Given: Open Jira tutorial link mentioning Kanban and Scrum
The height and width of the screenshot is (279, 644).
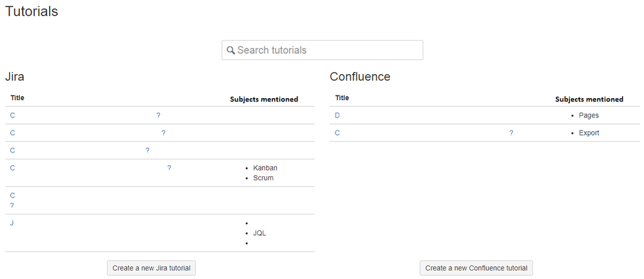Looking at the screenshot, I should [x=12, y=169].
